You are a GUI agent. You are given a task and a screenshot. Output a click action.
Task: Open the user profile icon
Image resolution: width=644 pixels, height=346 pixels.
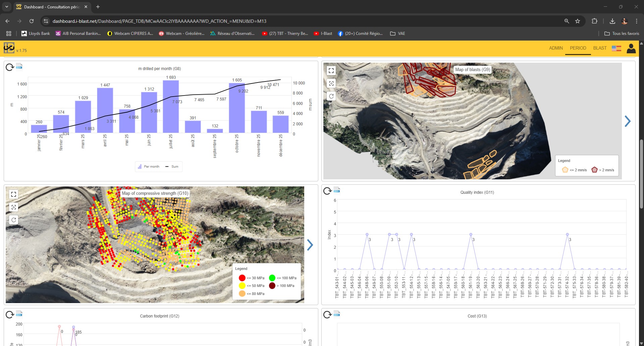coord(631,48)
